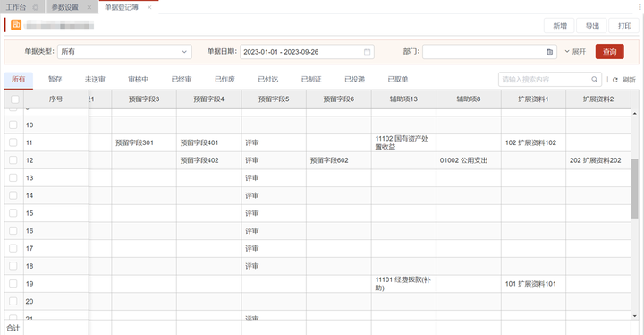Check the row 12 checkbox
The height and width of the screenshot is (335, 644).
[13, 160]
